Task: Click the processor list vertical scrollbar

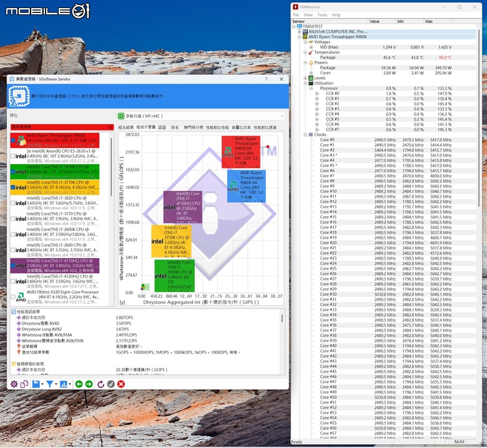Action: pyautogui.click(x=112, y=167)
